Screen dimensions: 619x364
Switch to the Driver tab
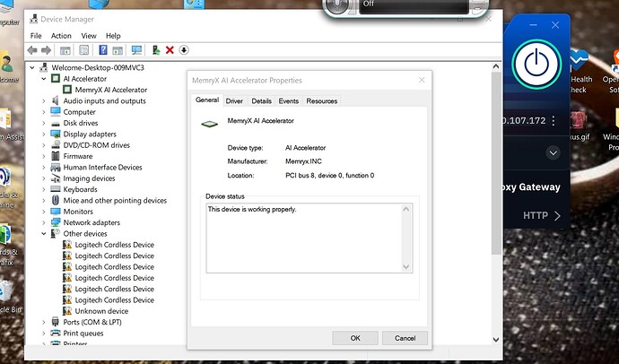click(234, 101)
